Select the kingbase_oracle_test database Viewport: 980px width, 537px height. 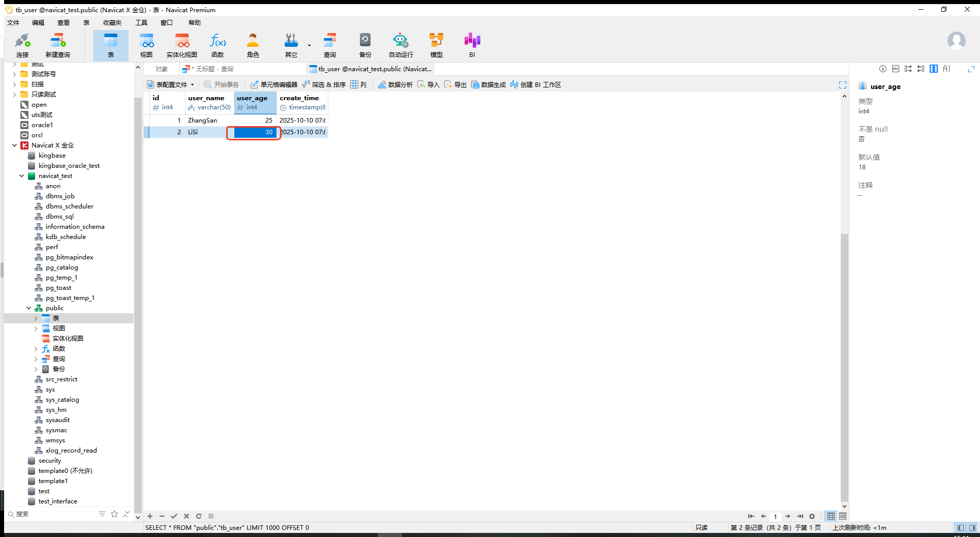(x=69, y=166)
